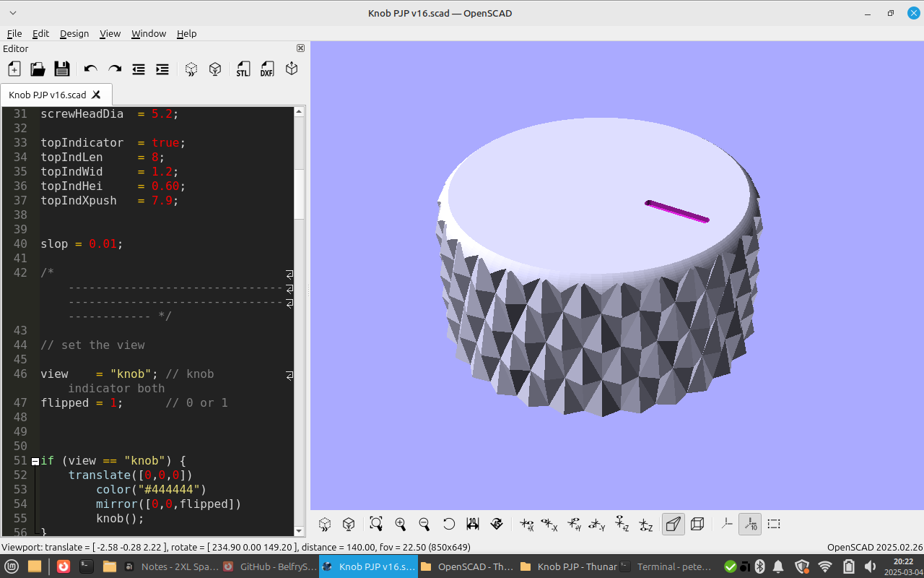Send the design to 3D print
The height and width of the screenshot is (578, 924).
pyautogui.click(x=292, y=69)
